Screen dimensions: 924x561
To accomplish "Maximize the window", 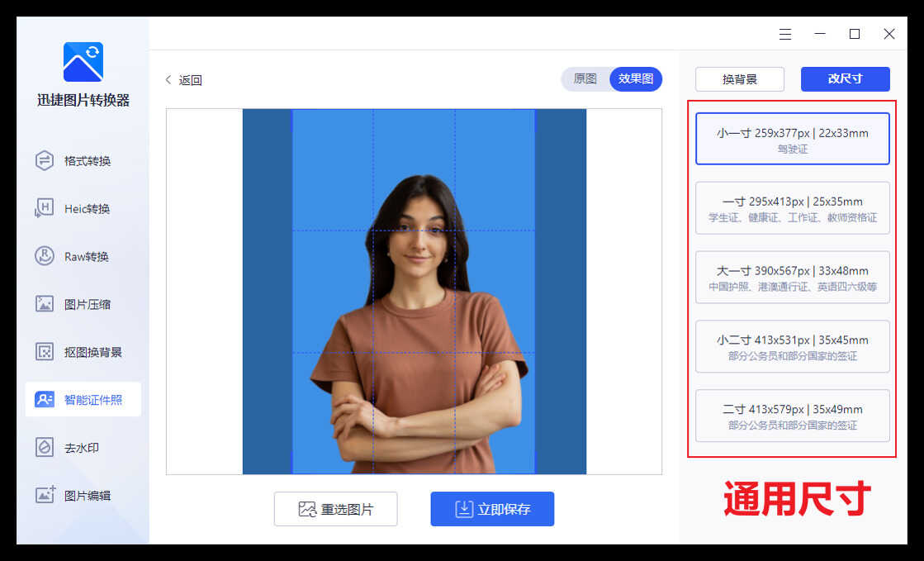I will [x=855, y=34].
